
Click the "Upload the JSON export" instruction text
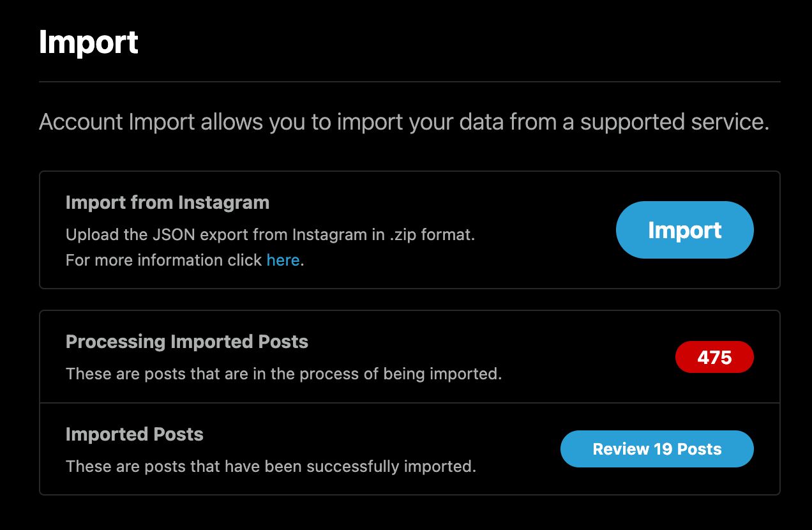270,234
